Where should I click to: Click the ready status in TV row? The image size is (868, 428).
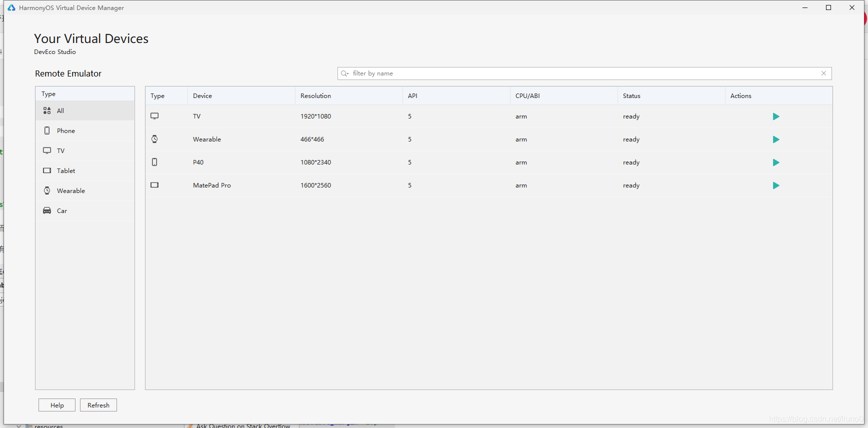pos(631,116)
